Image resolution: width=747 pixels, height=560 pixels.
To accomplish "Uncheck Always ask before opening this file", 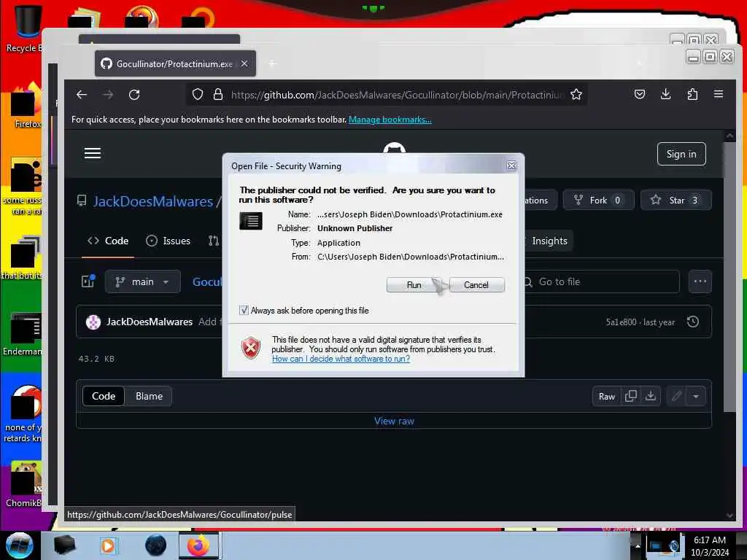I will [244, 311].
